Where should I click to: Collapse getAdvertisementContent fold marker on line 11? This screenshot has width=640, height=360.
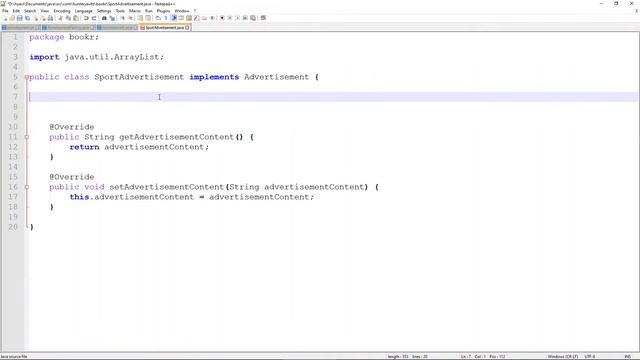27,137
